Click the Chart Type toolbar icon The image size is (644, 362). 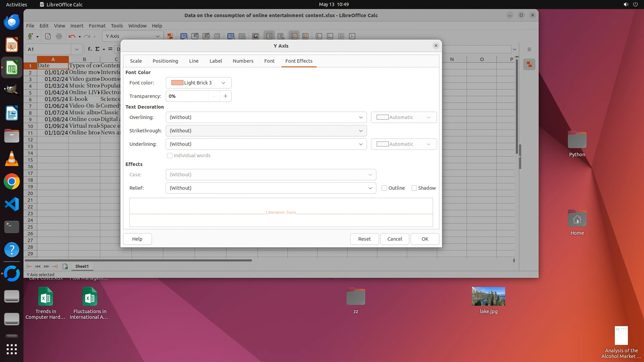coord(184,36)
